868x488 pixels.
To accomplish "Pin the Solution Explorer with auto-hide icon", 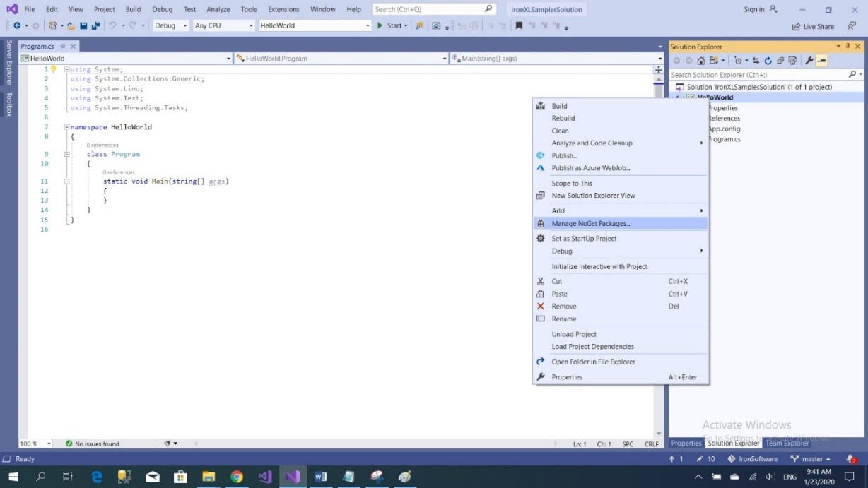I will click(x=848, y=47).
